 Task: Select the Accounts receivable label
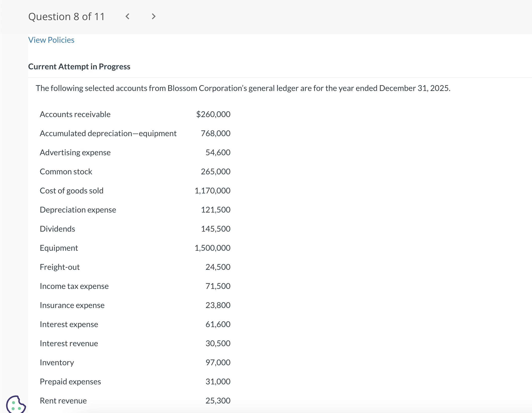(75, 114)
